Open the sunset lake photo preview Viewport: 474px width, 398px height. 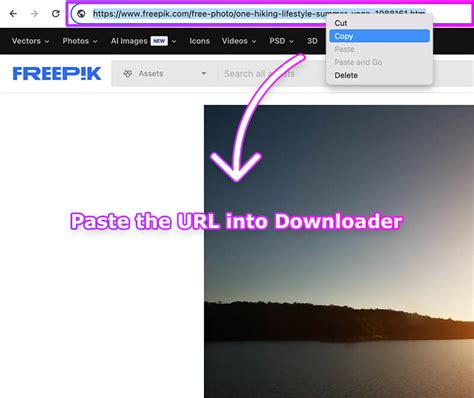(x=339, y=251)
